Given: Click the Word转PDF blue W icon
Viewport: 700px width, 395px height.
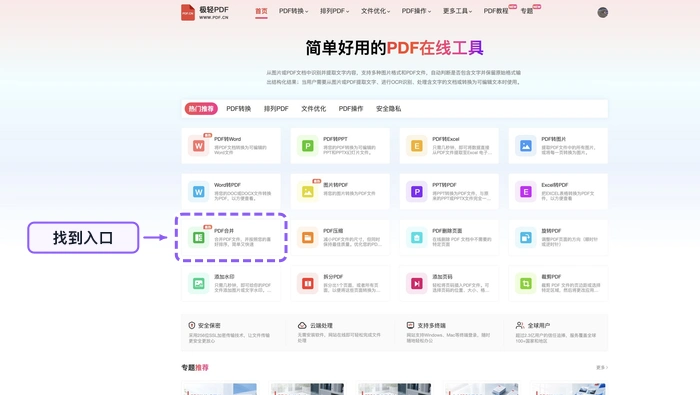Looking at the screenshot, I should (199, 191).
